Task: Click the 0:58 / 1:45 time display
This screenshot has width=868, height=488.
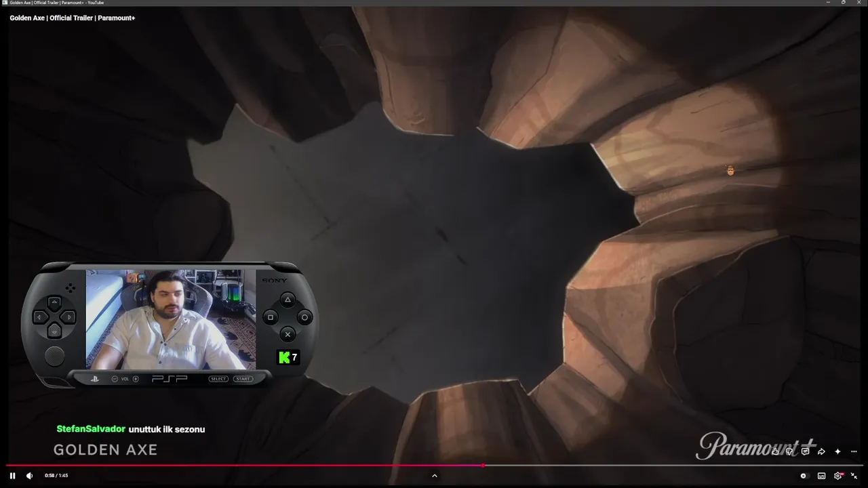Action: point(56,476)
